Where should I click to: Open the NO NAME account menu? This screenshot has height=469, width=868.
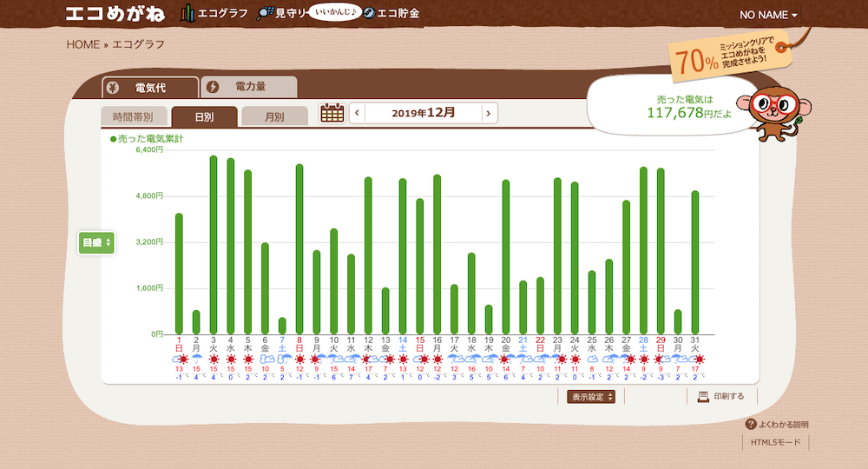[x=768, y=15]
